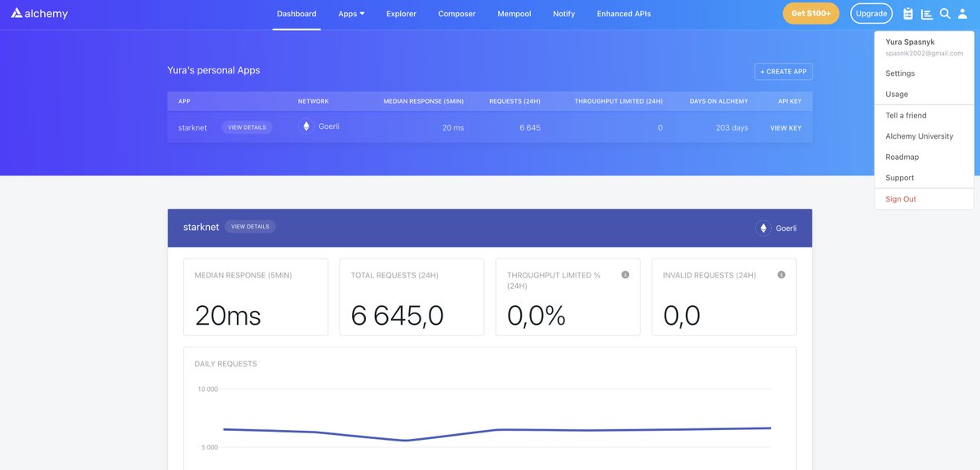Image resolution: width=980 pixels, height=470 pixels.
Task: Switch to the Mempool tab
Action: 514,14
